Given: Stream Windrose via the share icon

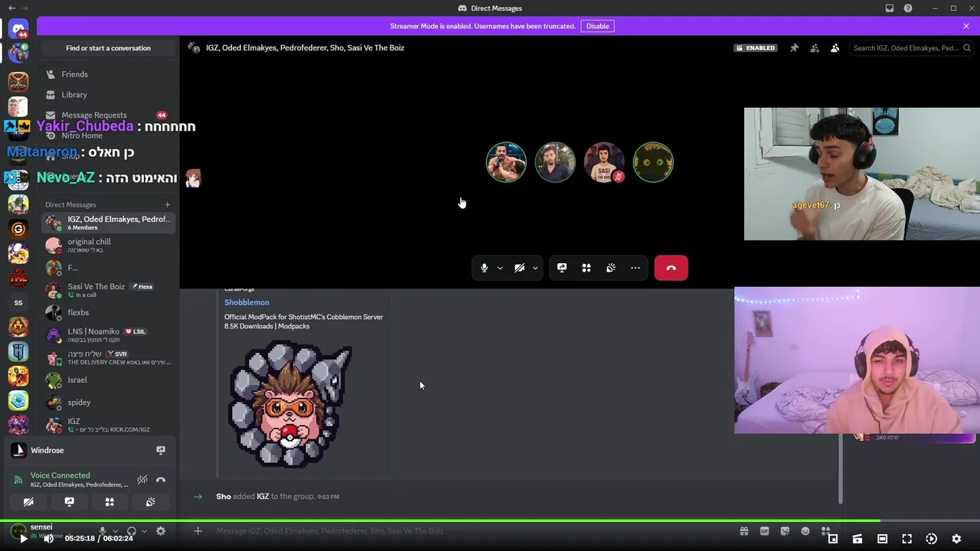Looking at the screenshot, I should (x=161, y=450).
